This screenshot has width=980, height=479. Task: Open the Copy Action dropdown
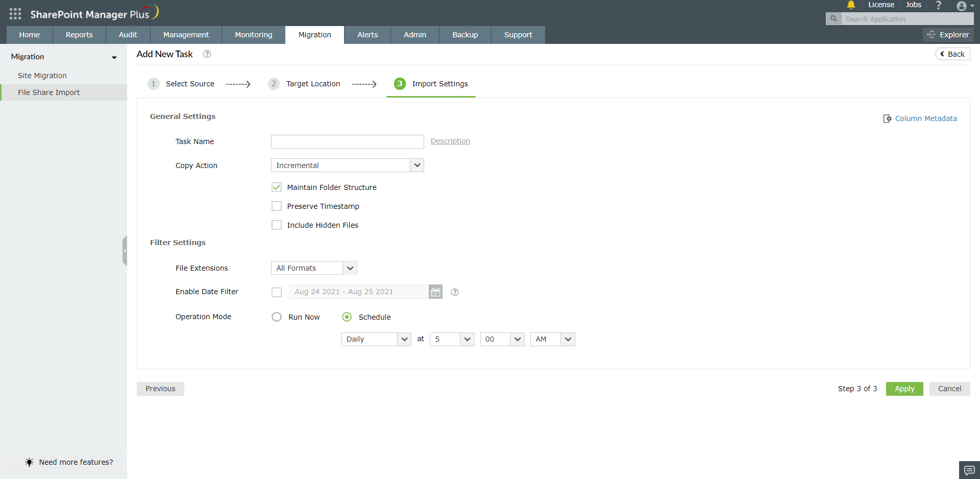tap(348, 165)
